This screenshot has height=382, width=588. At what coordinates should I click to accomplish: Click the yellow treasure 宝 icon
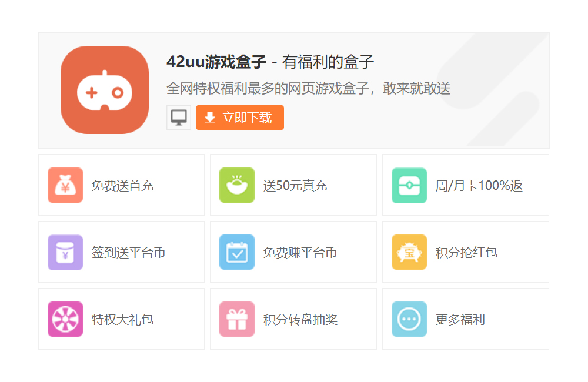tap(409, 252)
